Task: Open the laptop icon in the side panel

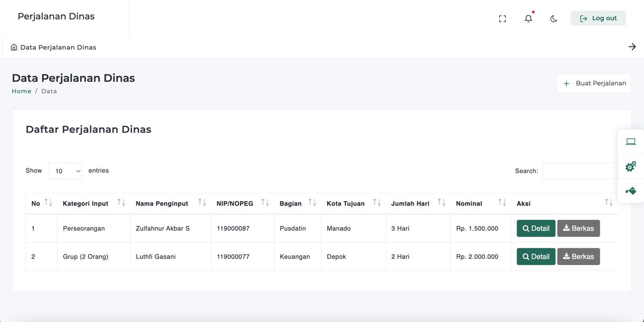Action: click(631, 142)
